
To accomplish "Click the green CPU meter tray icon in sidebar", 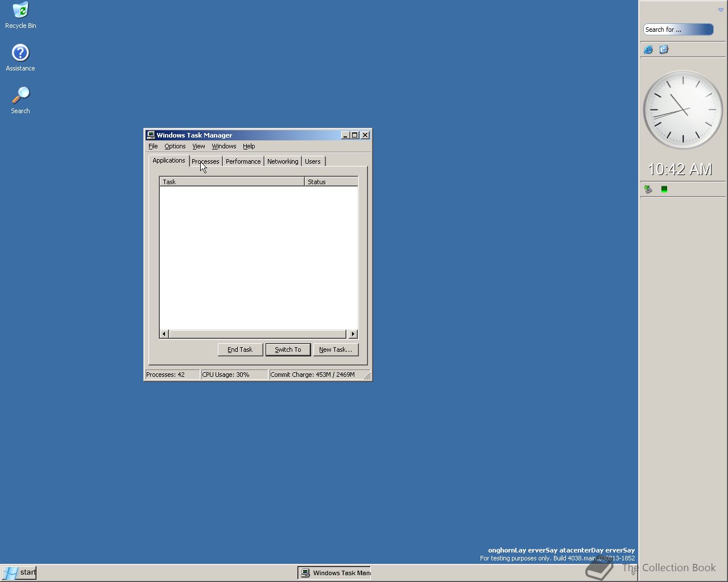I will [664, 189].
